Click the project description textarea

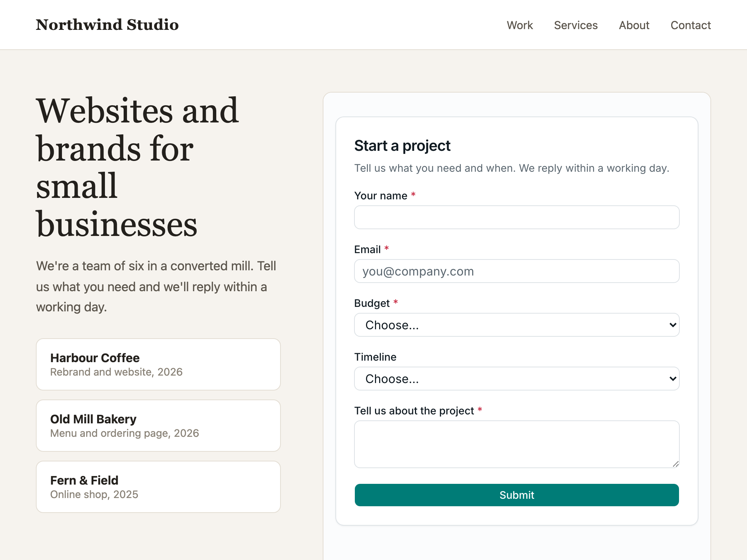click(x=517, y=444)
